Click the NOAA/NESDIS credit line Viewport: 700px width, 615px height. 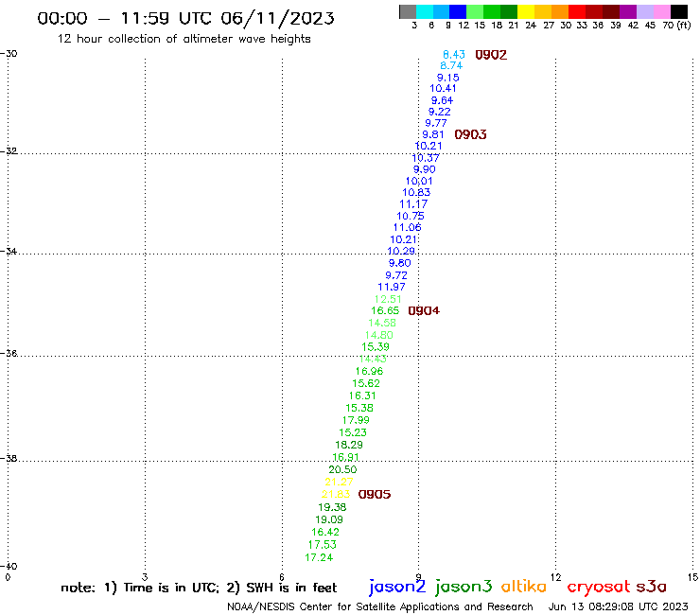(380, 606)
